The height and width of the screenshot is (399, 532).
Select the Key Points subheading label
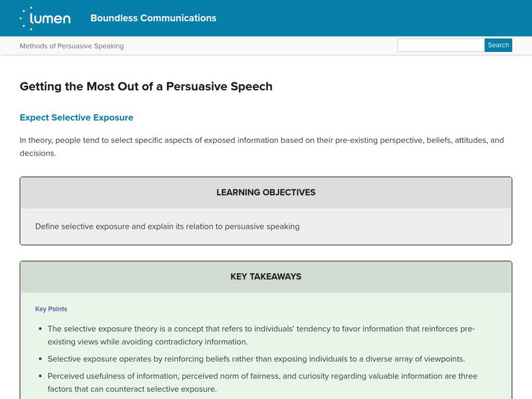pos(51,309)
